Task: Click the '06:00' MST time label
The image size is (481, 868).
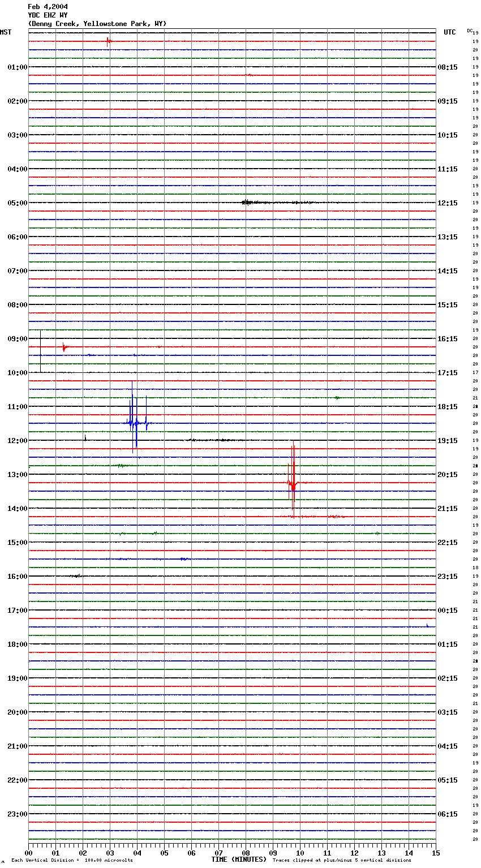Action: (18, 237)
